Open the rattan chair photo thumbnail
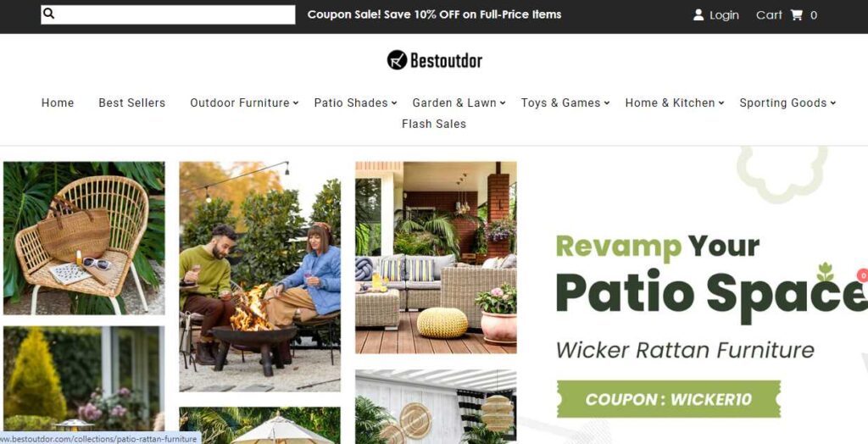 84,238
